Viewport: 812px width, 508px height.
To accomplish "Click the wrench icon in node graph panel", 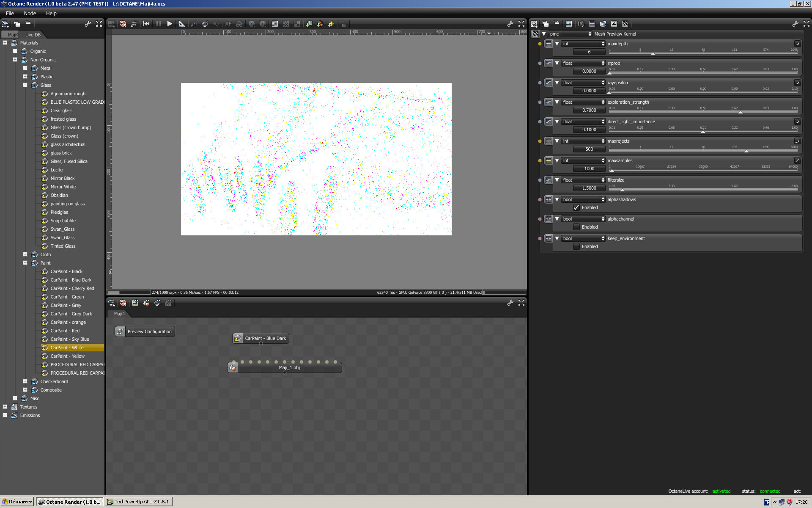I will coord(510,303).
